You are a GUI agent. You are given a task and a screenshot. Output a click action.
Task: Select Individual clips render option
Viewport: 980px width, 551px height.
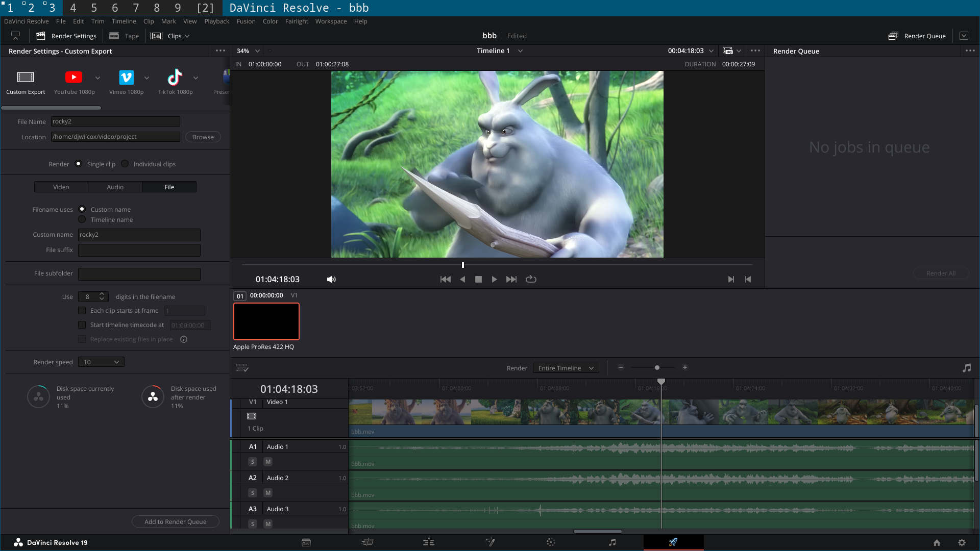[125, 164]
